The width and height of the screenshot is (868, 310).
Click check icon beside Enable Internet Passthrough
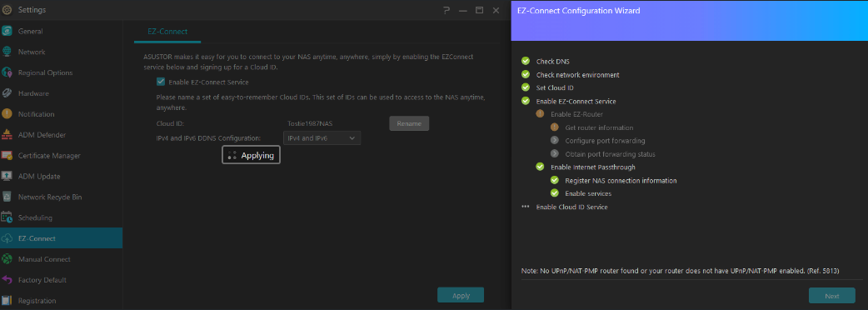pyautogui.click(x=541, y=167)
